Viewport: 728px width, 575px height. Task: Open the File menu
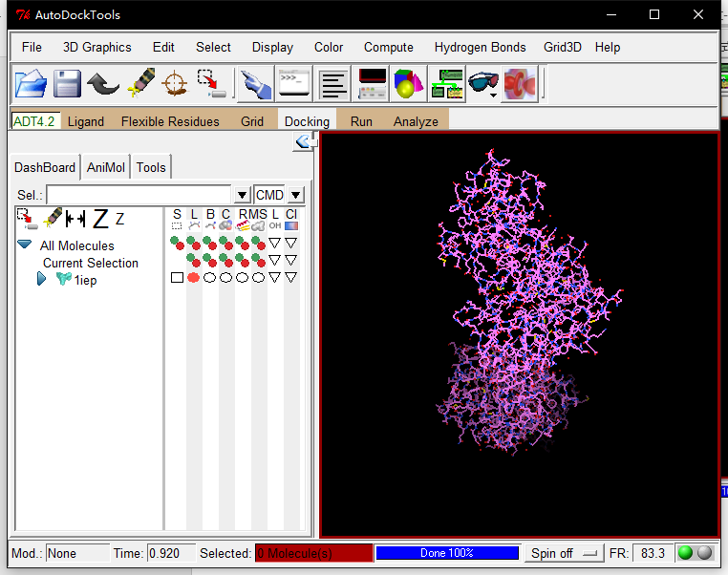(32, 48)
